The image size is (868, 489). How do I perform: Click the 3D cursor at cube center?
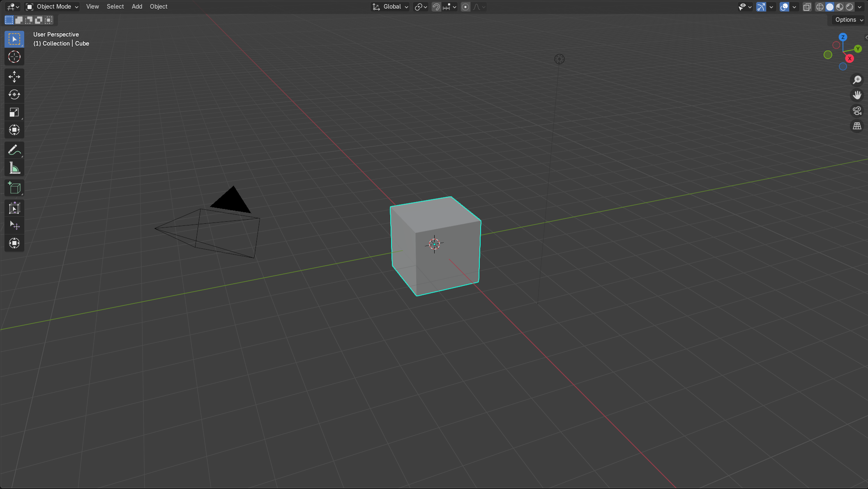(x=434, y=244)
